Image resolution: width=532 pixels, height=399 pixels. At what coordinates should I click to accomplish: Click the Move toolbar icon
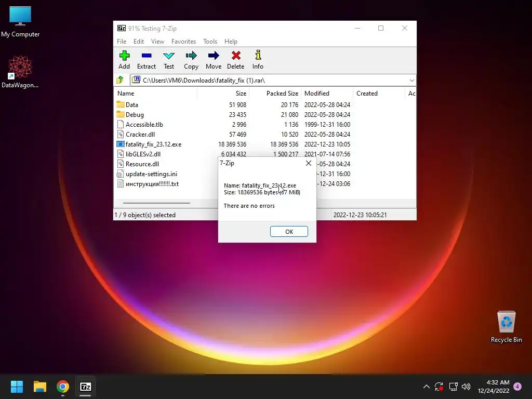[x=214, y=55]
